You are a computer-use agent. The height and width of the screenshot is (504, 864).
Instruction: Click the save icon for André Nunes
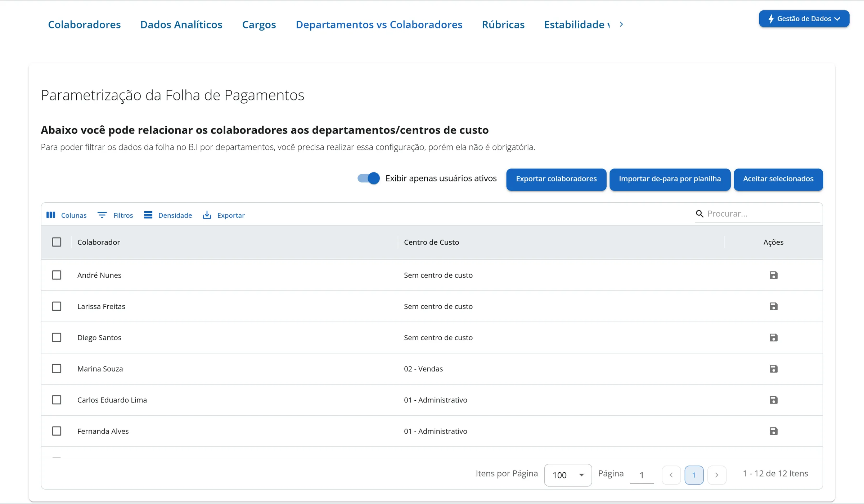tap(773, 275)
